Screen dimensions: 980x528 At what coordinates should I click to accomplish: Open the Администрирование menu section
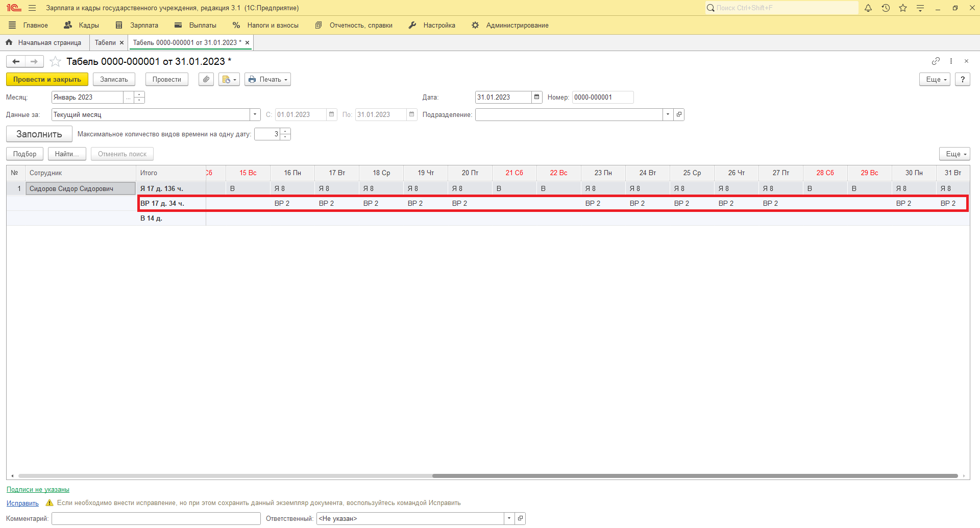point(510,25)
